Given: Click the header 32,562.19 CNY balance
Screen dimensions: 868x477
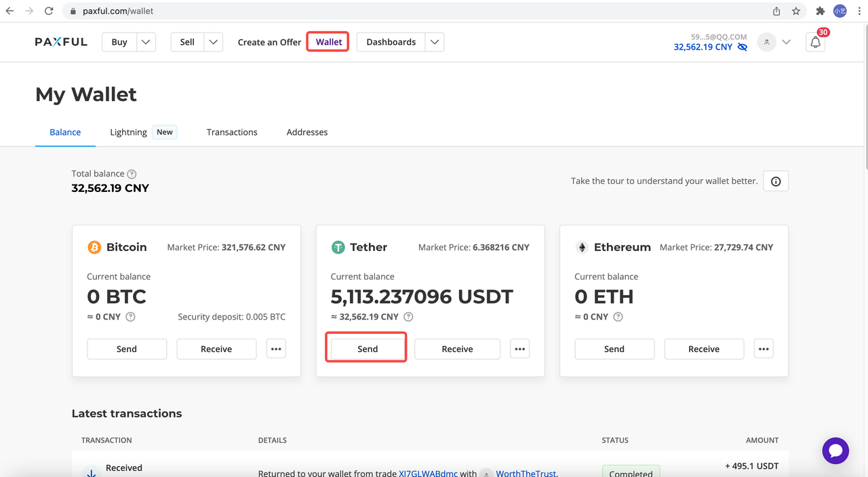Looking at the screenshot, I should click(x=703, y=47).
